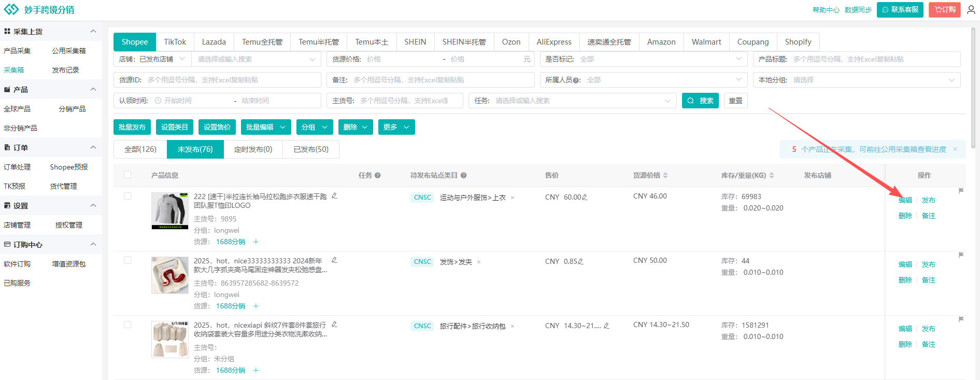Click the flag icon on first product row
This screenshot has width=980, height=380.
[x=961, y=191]
